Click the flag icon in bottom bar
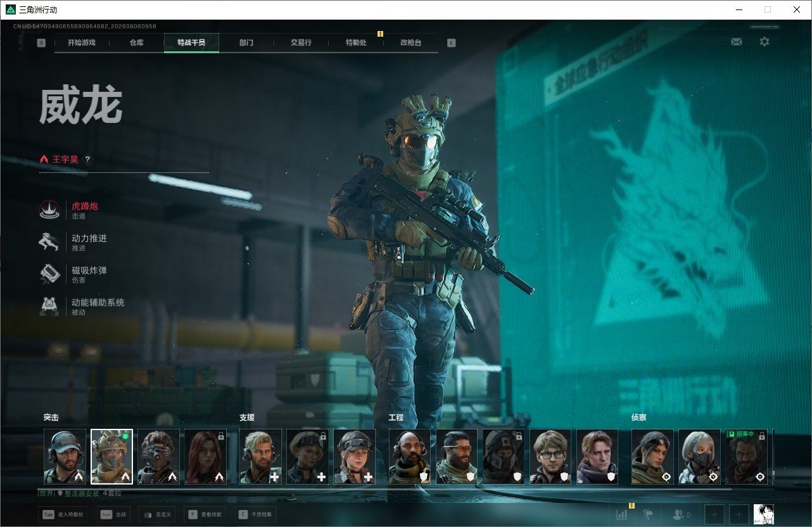The width and height of the screenshot is (812, 527). point(647,514)
